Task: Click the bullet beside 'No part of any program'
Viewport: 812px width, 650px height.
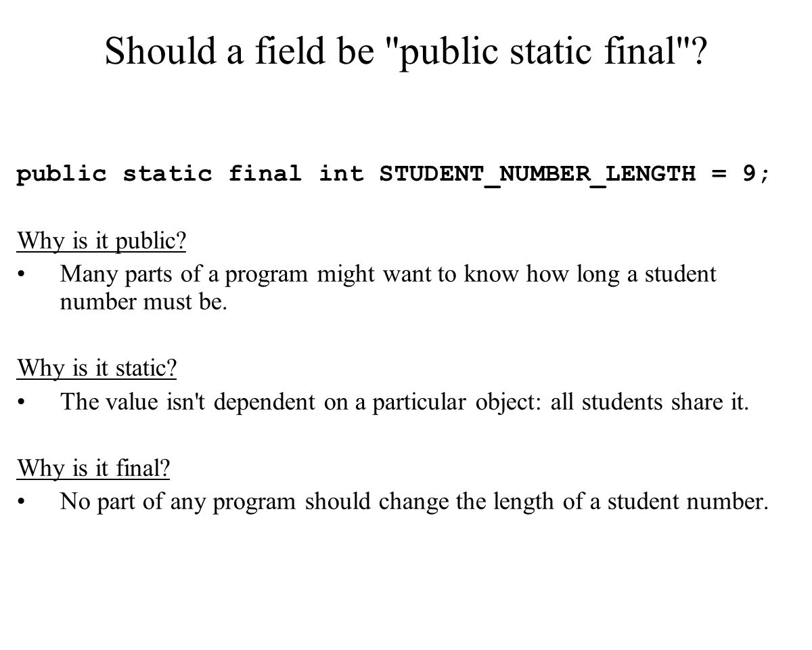Action: (24, 502)
